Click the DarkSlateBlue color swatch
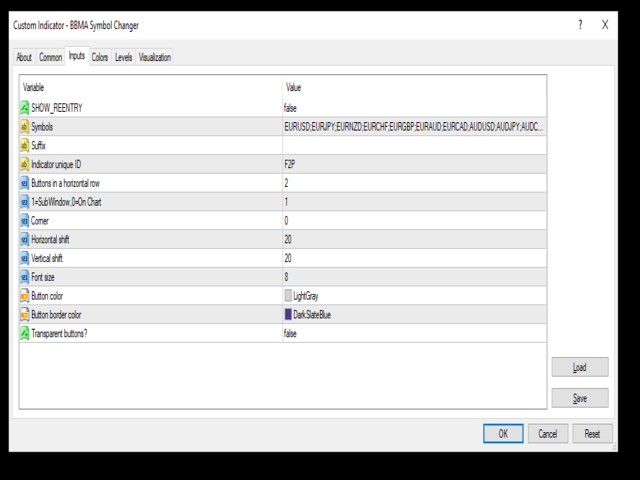Viewport: 640px width, 480px height. pyautogui.click(x=288, y=314)
